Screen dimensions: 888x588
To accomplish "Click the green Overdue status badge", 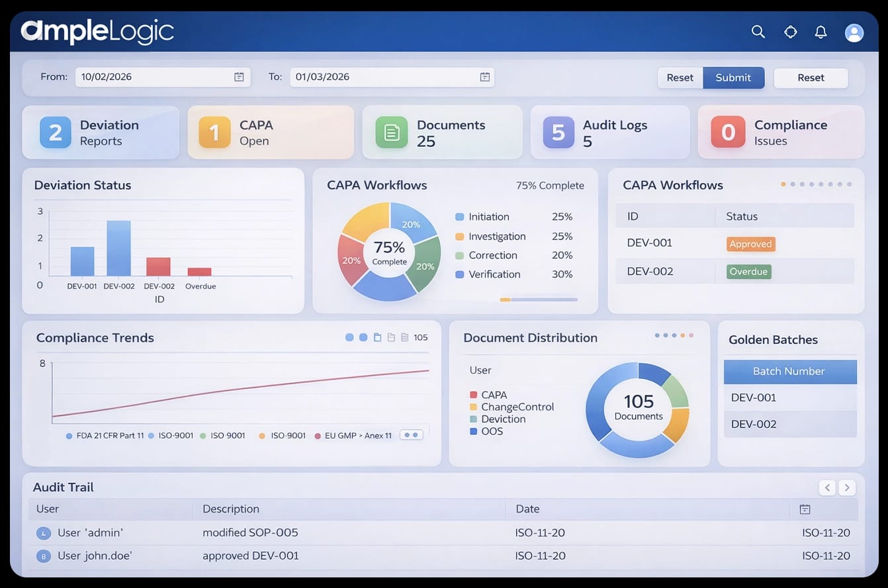I will [748, 272].
